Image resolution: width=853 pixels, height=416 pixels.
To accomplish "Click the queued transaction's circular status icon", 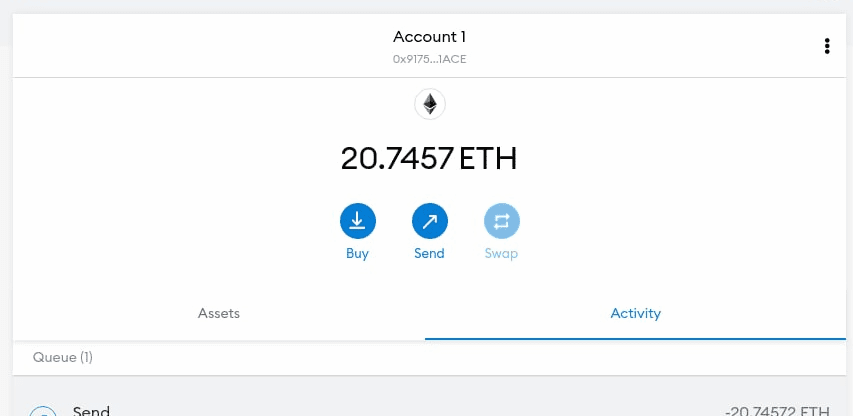I will pos(43,412).
